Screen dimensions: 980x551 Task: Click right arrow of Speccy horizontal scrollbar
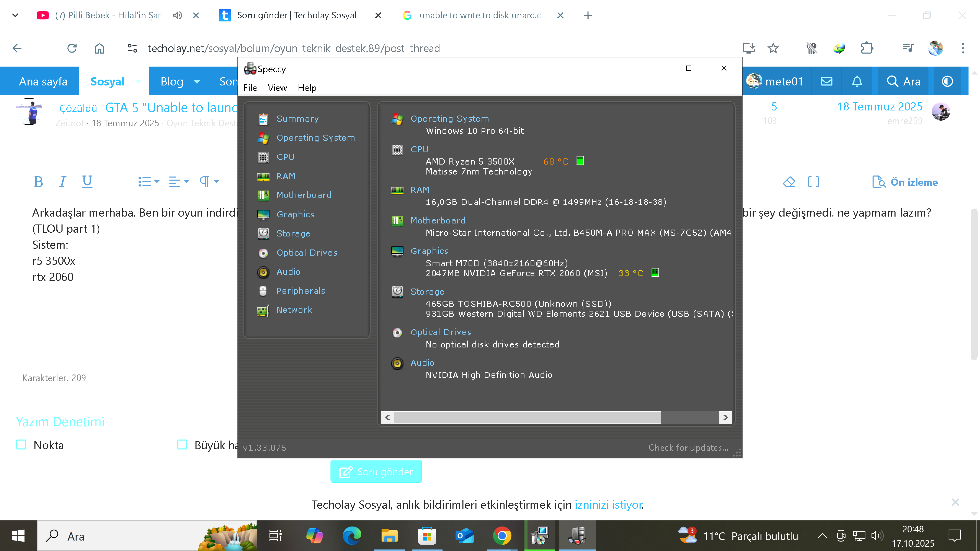click(725, 418)
